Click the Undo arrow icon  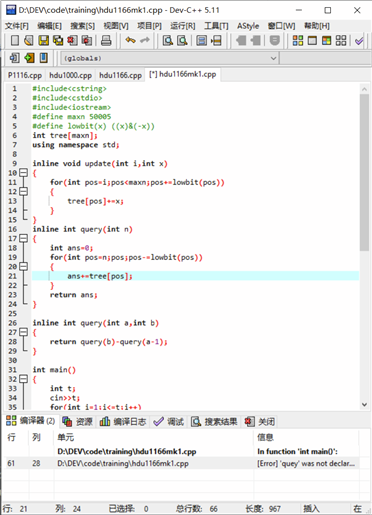click(130, 41)
